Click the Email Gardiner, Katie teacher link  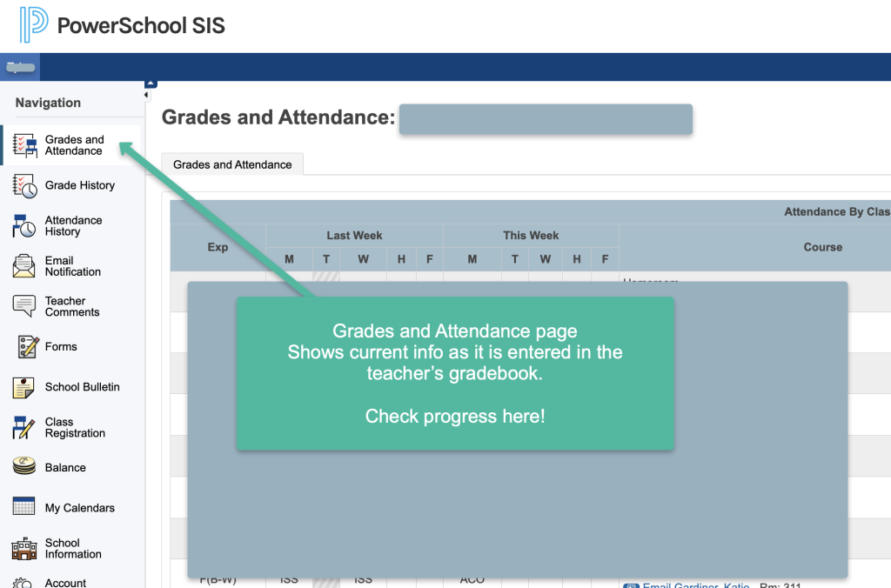(695, 585)
